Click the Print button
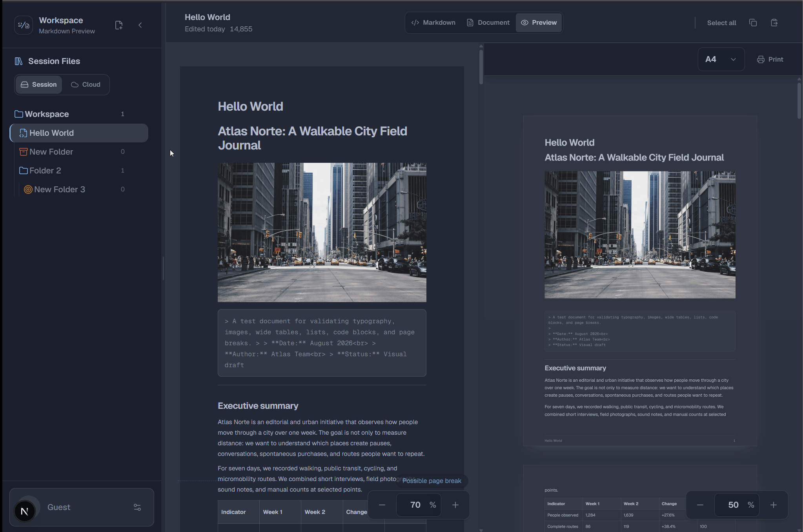Screen dimensions: 803x532 click(770, 59)
